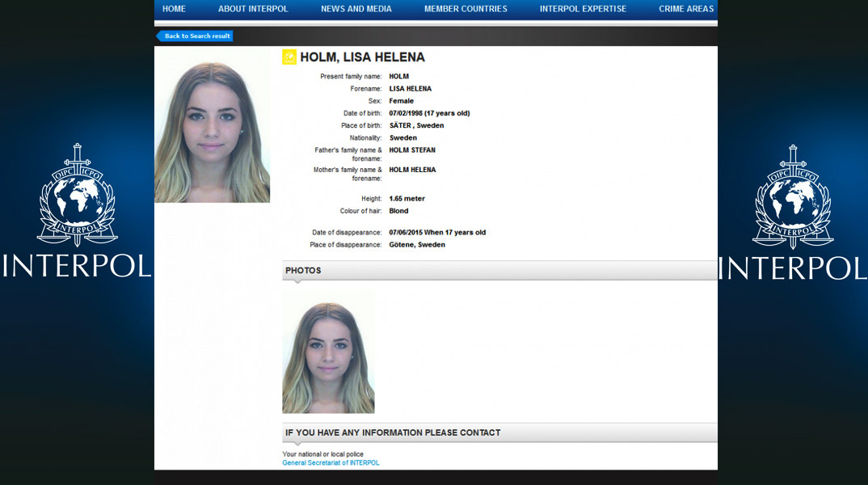Click the 'Your national or local police' text
This screenshot has width=868, height=485.
(x=323, y=454)
